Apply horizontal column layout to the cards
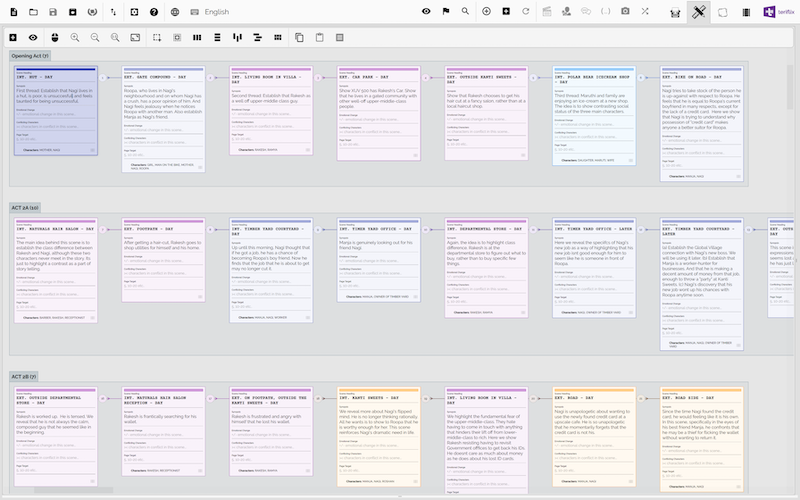 click(x=197, y=37)
